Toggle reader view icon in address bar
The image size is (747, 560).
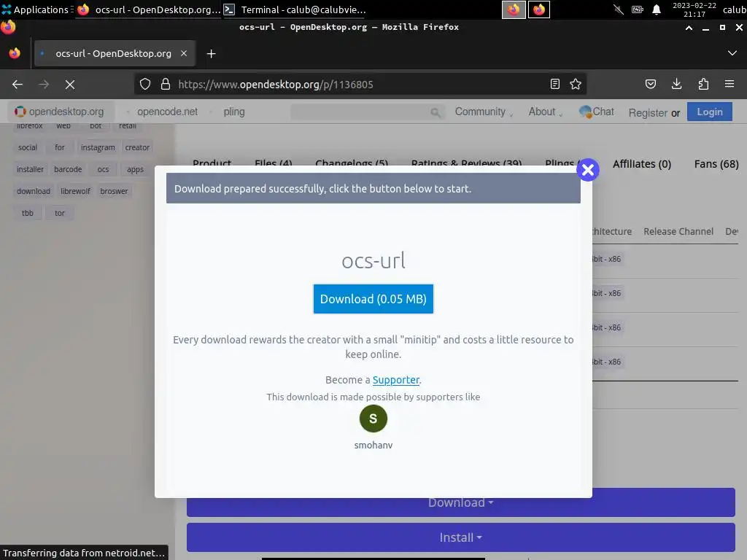pos(555,85)
